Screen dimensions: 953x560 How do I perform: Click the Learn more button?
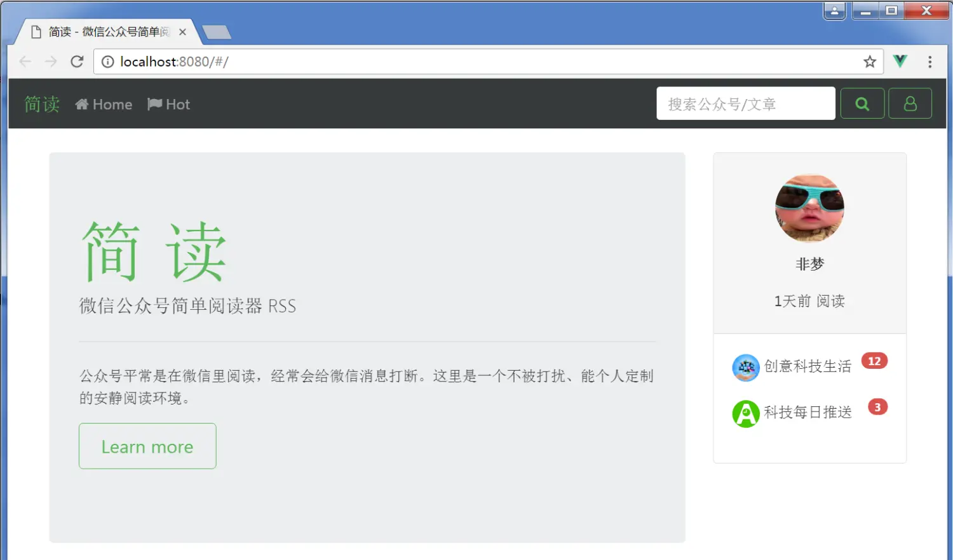pyautogui.click(x=147, y=446)
